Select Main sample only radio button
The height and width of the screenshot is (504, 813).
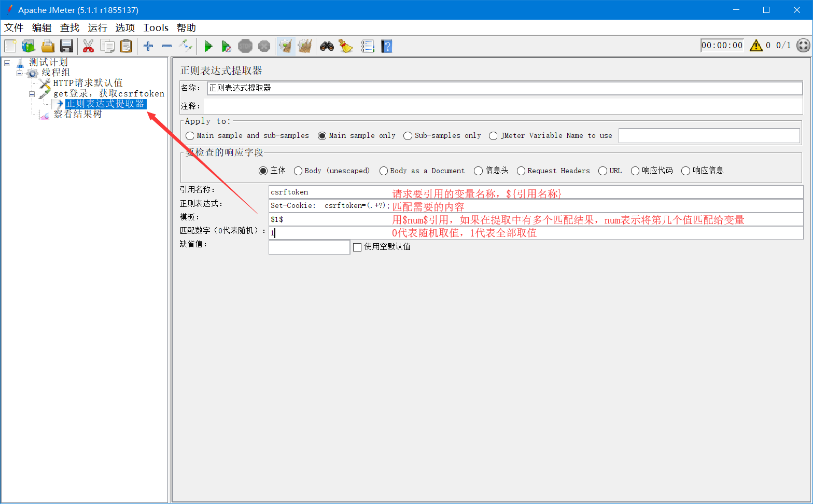357,136
